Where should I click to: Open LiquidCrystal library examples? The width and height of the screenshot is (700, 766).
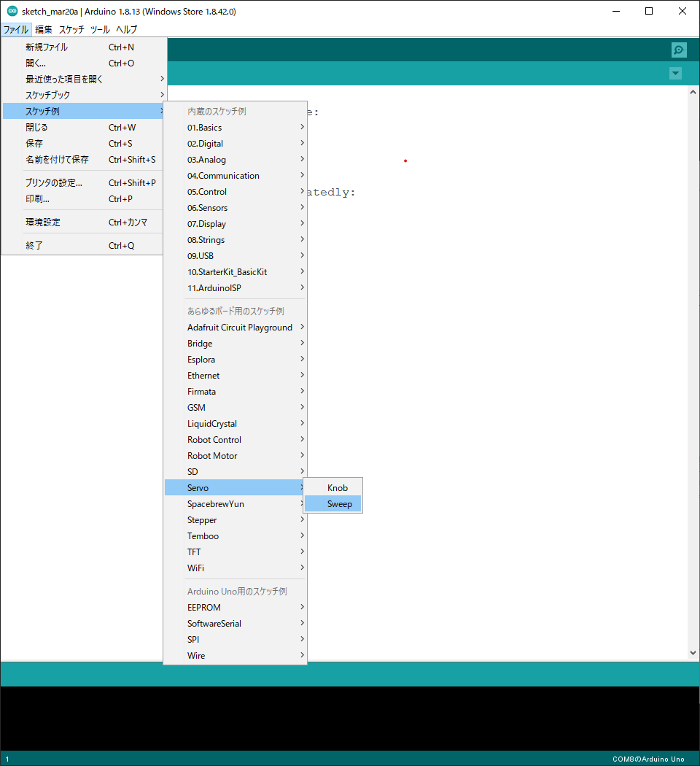pos(236,424)
